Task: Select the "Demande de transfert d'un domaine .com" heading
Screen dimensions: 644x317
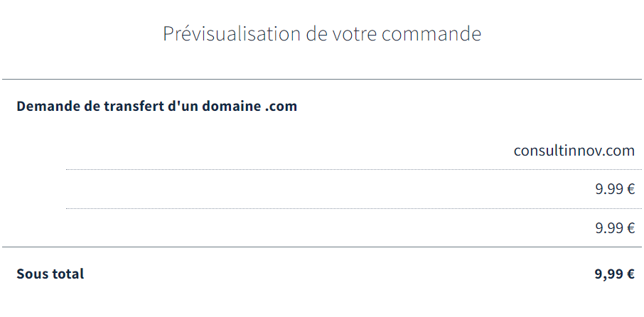Action: [156, 106]
